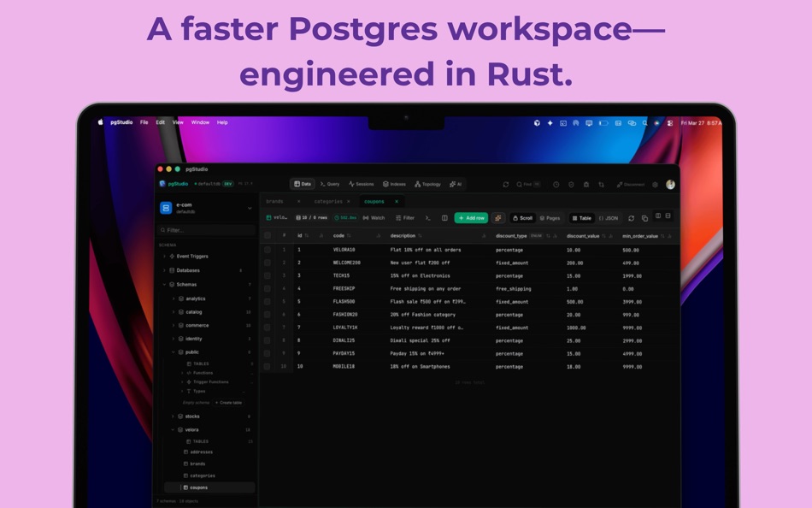Toggle Scroll mode for results
Image resolution: width=812 pixels, height=508 pixels.
(524, 218)
